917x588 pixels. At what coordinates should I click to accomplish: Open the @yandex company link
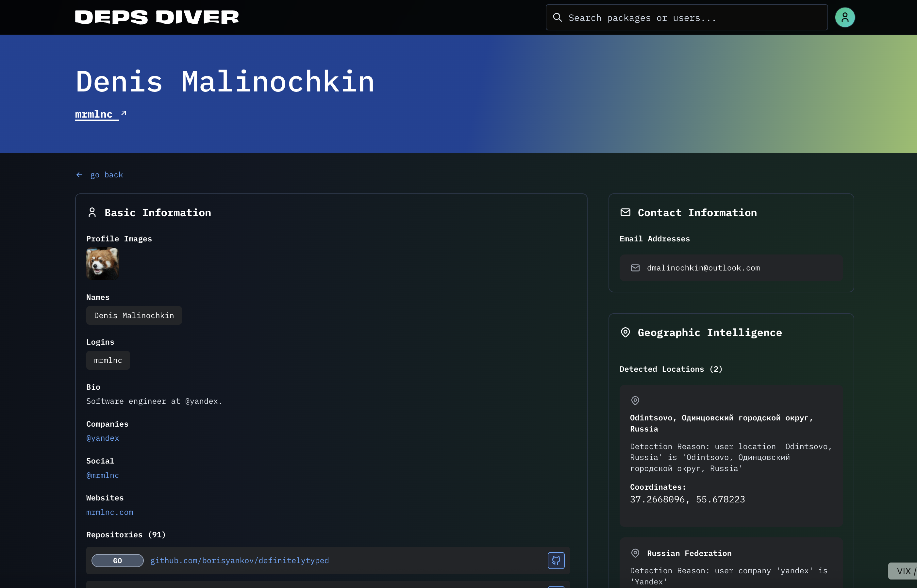tap(102, 438)
